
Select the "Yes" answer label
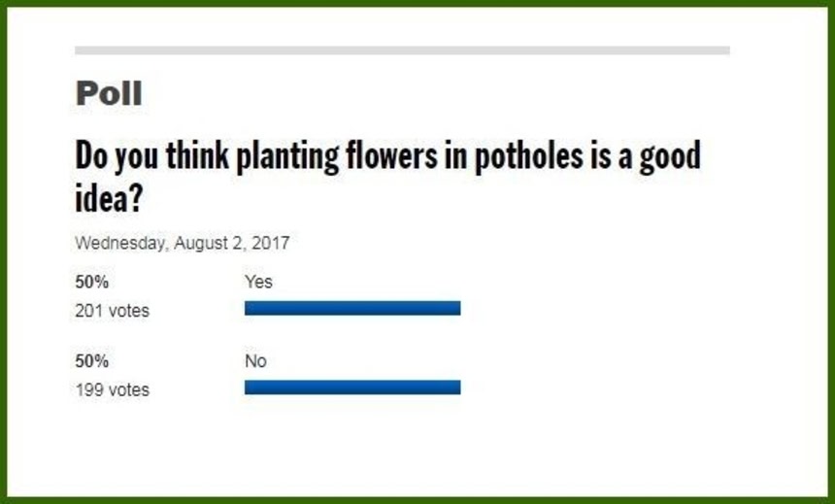tap(258, 282)
